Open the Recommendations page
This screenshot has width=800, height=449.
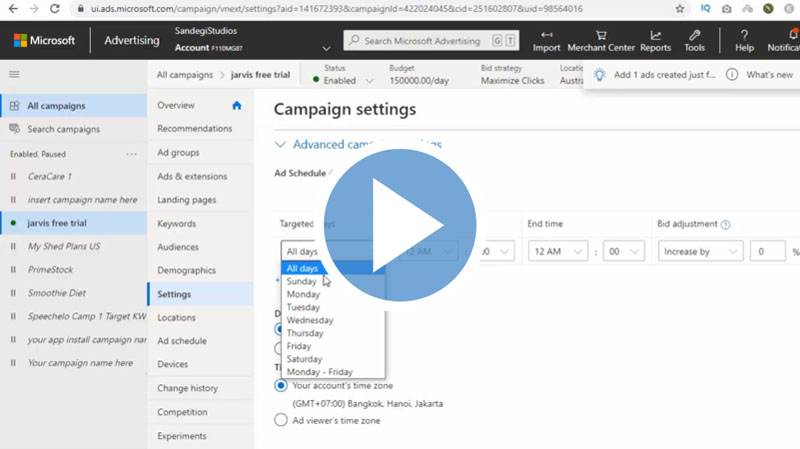tap(194, 129)
